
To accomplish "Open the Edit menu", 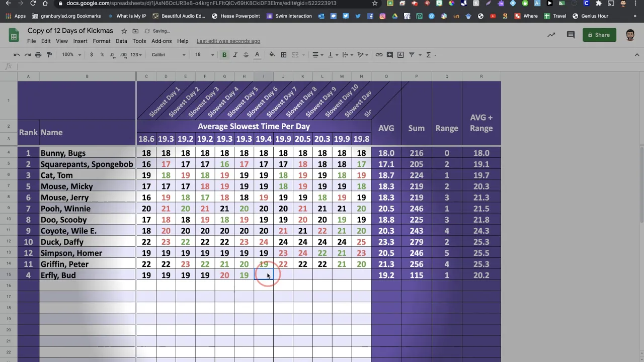I will pyautogui.click(x=46, y=41).
